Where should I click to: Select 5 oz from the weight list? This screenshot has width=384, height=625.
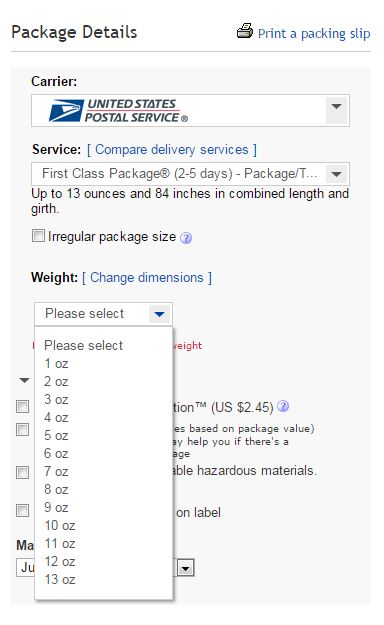[x=56, y=435]
